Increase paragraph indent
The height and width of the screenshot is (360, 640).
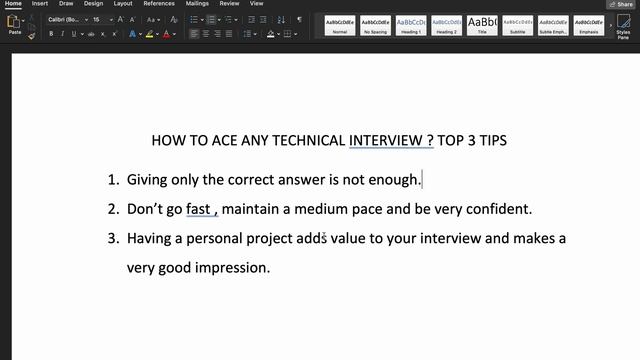coord(263,20)
